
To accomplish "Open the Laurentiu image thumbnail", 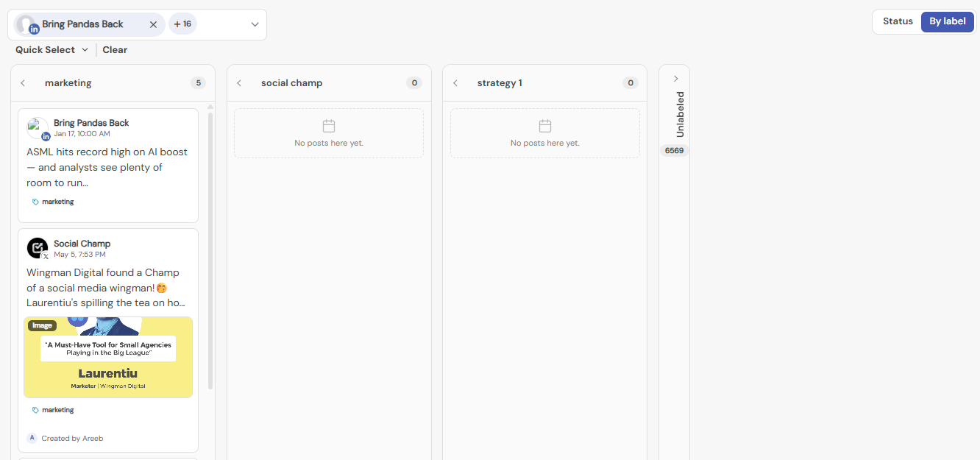I will 108,357.
